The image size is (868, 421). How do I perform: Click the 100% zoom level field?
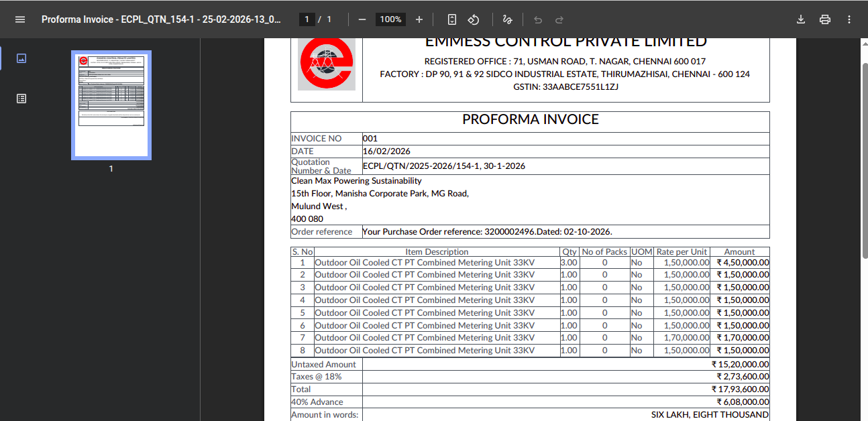click(x=390, y=19)
